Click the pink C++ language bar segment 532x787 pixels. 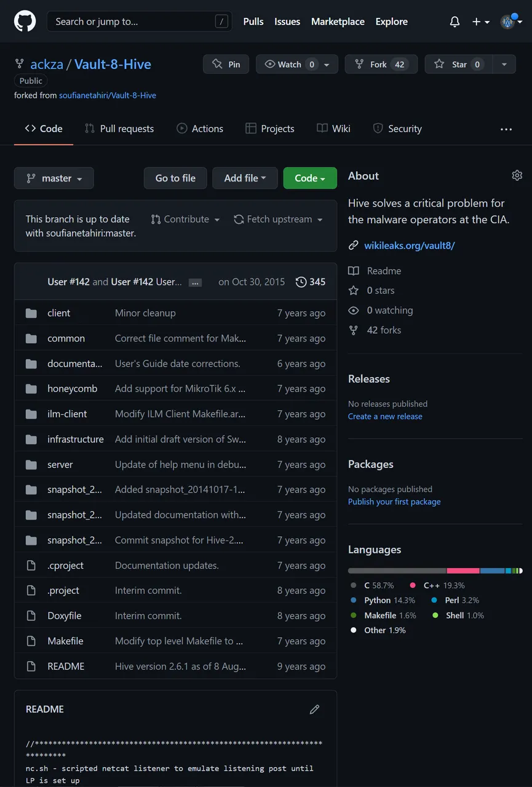tap(463, 571)
